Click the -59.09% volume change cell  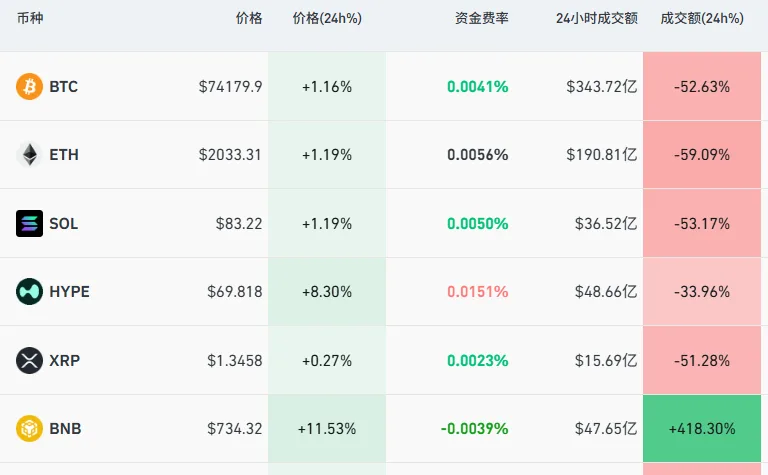pyautogui.click(x=702, y=155)
